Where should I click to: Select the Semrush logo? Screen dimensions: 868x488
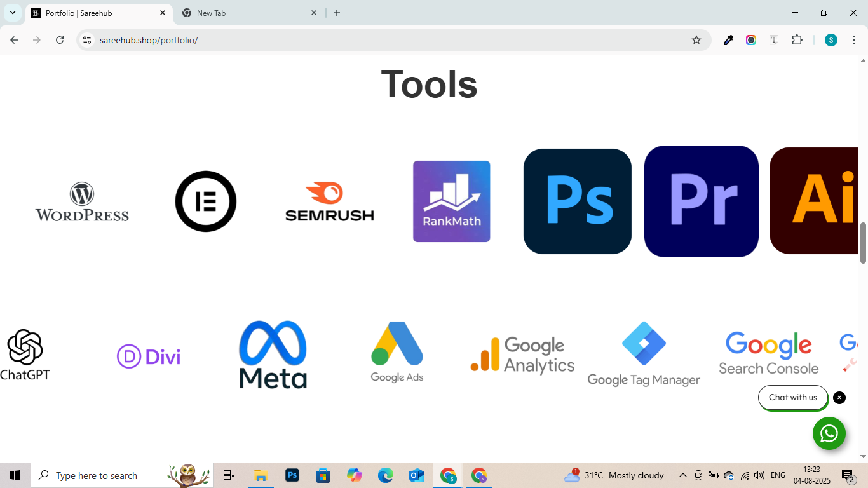click(329, 202)
